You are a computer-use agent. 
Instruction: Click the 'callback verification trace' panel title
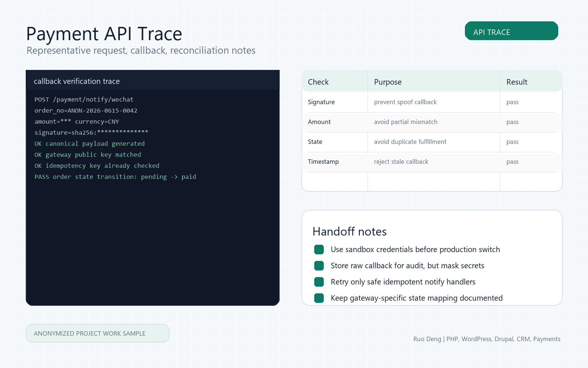tap(77, 81)
